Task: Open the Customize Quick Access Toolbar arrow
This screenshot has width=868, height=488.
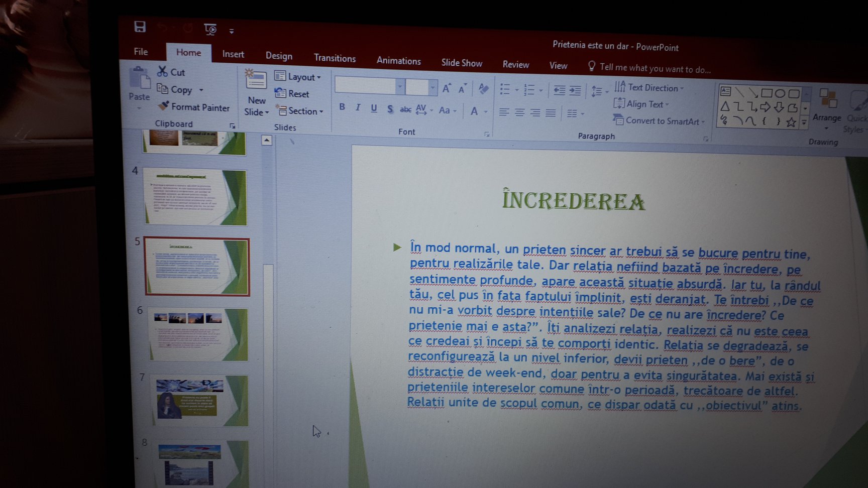Action: point(232,31)
